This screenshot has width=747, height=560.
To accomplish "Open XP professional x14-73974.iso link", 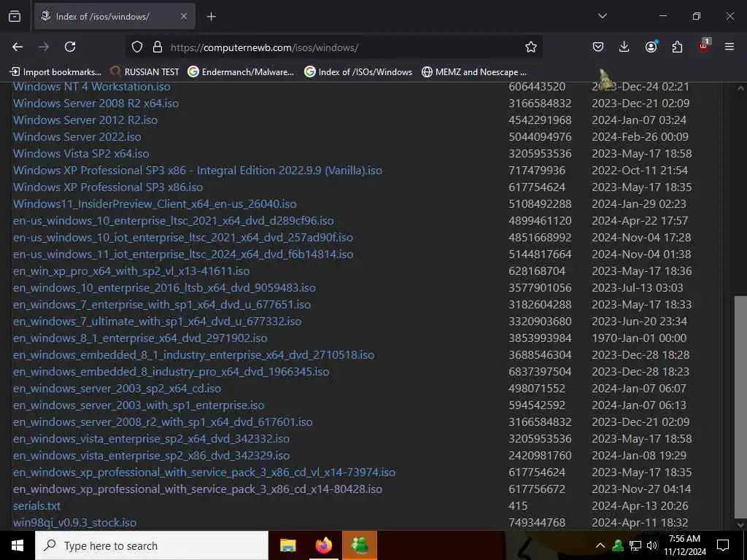I will [x=204, y=472].
